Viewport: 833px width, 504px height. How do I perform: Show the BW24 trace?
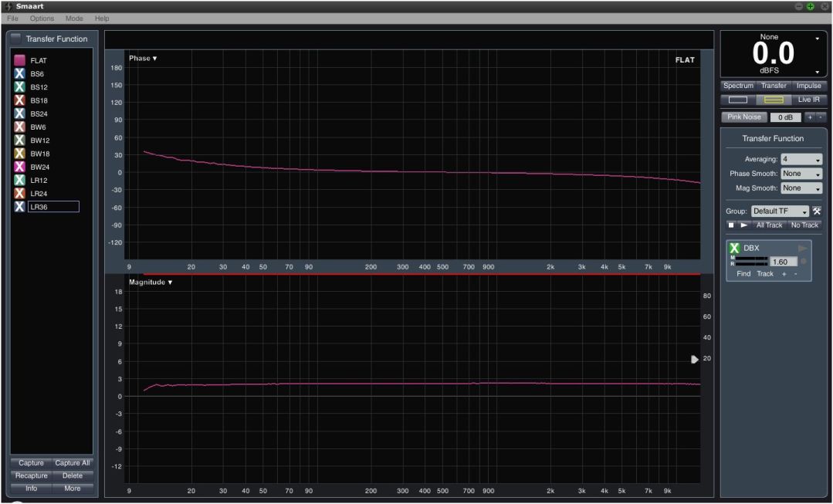19,166
